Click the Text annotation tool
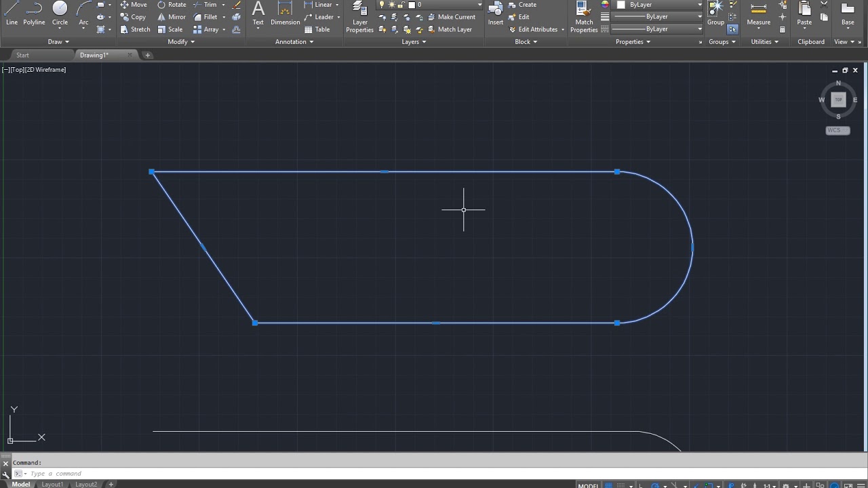 click(258, 14)
